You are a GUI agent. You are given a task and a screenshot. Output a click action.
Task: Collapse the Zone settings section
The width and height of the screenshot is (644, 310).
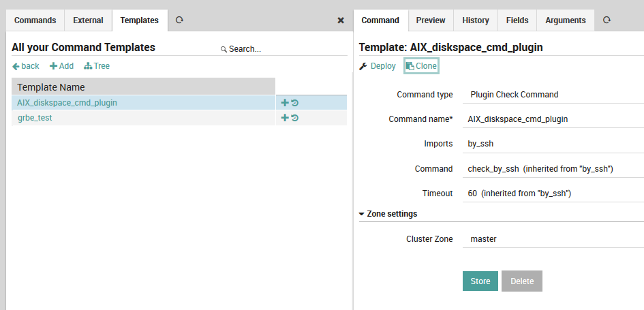(388, 214)
